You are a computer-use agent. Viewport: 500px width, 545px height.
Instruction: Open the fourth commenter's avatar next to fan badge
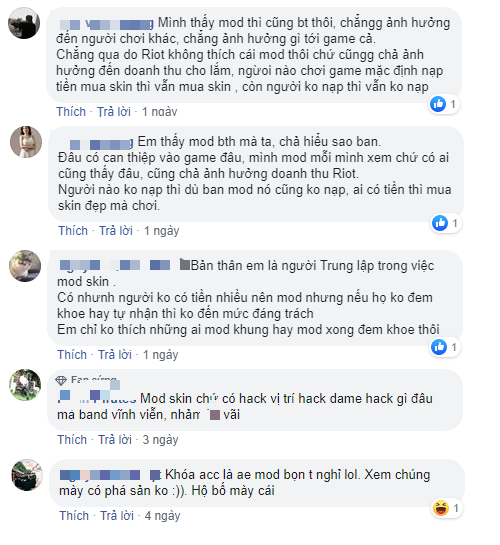(x=25, y=385)
